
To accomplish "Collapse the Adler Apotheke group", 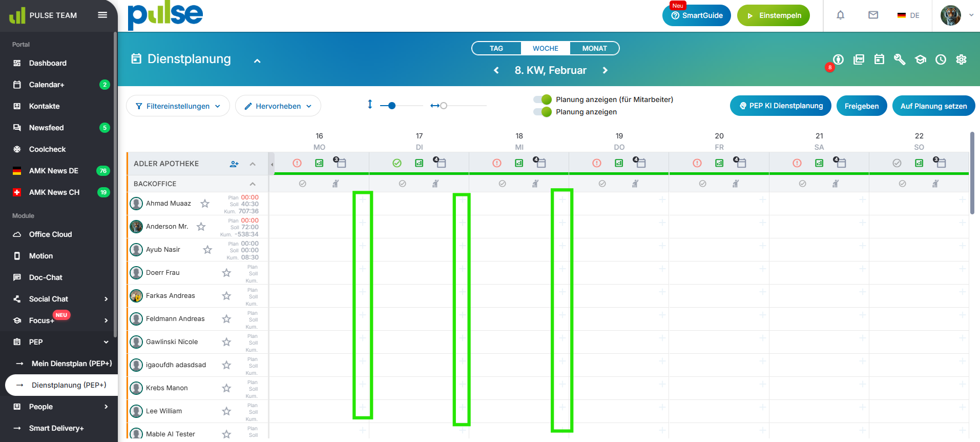I will pos(253,164).
